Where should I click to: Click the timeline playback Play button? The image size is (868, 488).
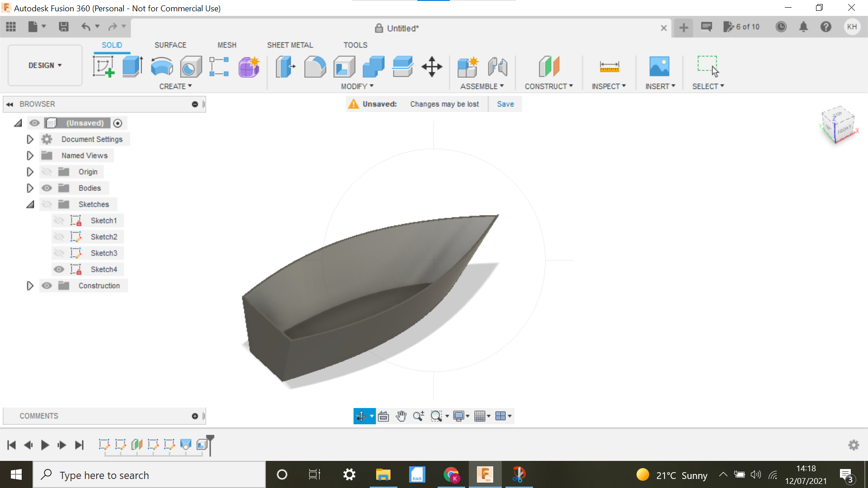point(45,445)
